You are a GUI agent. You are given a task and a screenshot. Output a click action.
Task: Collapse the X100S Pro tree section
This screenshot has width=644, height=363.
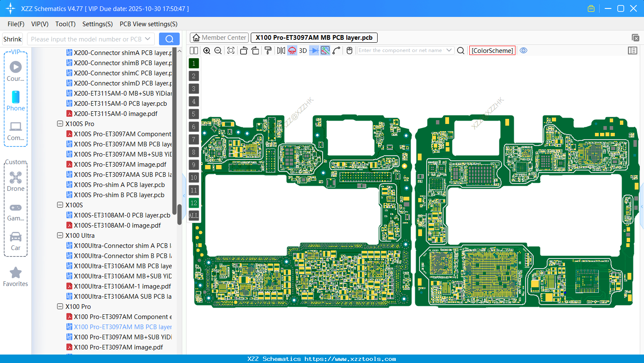60,124
